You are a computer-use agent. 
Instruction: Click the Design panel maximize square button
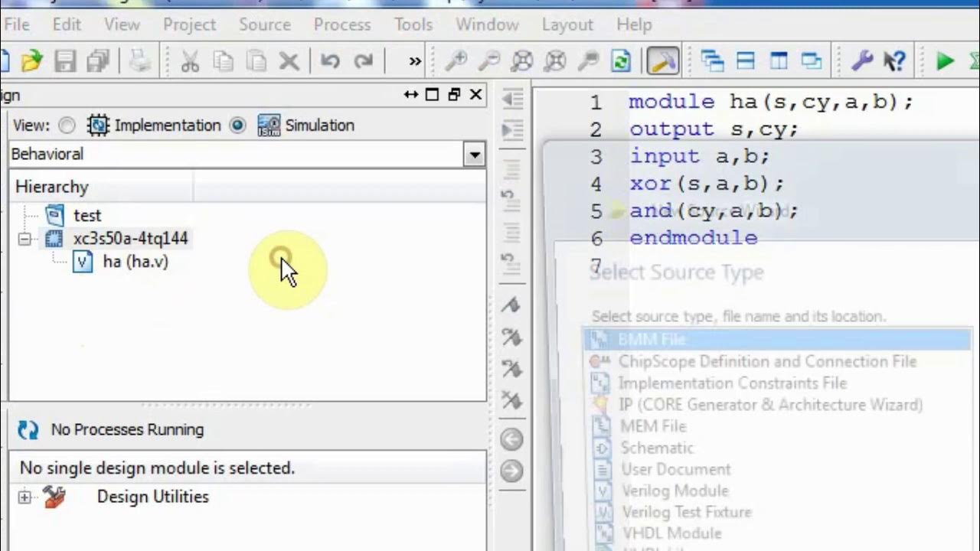[432, 95]
